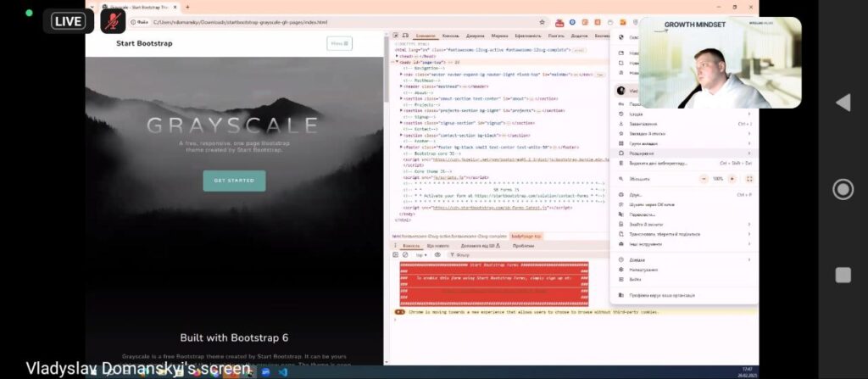The width and height of the screenshot is (868, 379).
Task: Switch to the Sources DevTools tab
Action: coord(475,36)
